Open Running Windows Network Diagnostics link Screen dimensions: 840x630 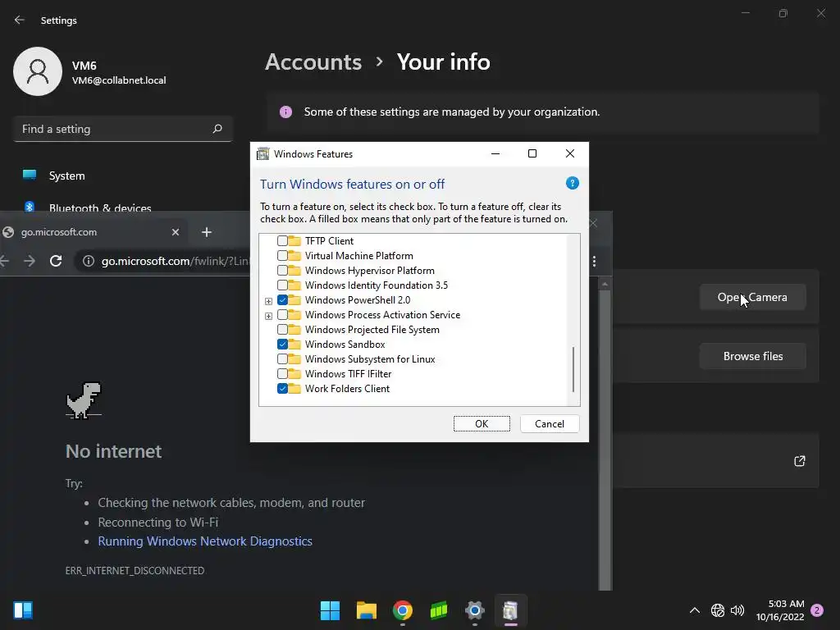click(205, 541)
